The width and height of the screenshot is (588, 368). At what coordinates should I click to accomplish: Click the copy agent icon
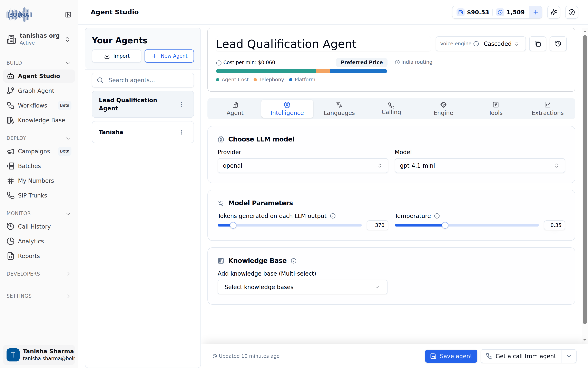pyautogui.click(x=538, y=44)
